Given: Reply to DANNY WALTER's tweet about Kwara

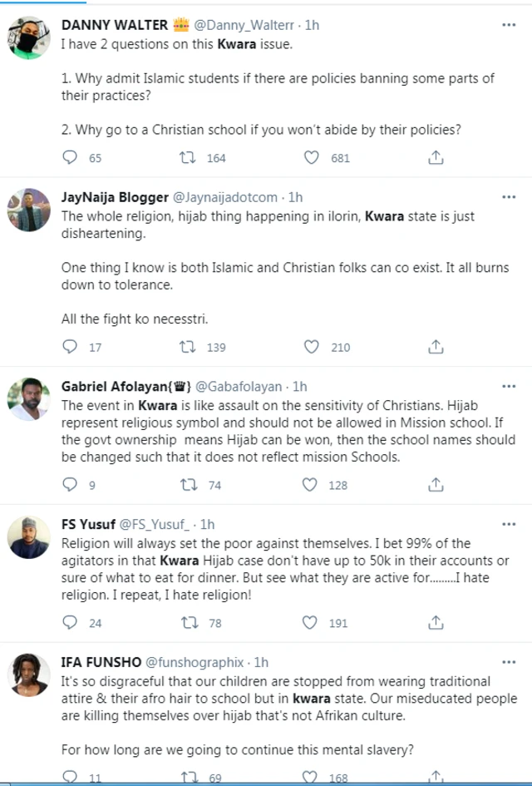Looking at the screenshot, I should tap(69, 157).
